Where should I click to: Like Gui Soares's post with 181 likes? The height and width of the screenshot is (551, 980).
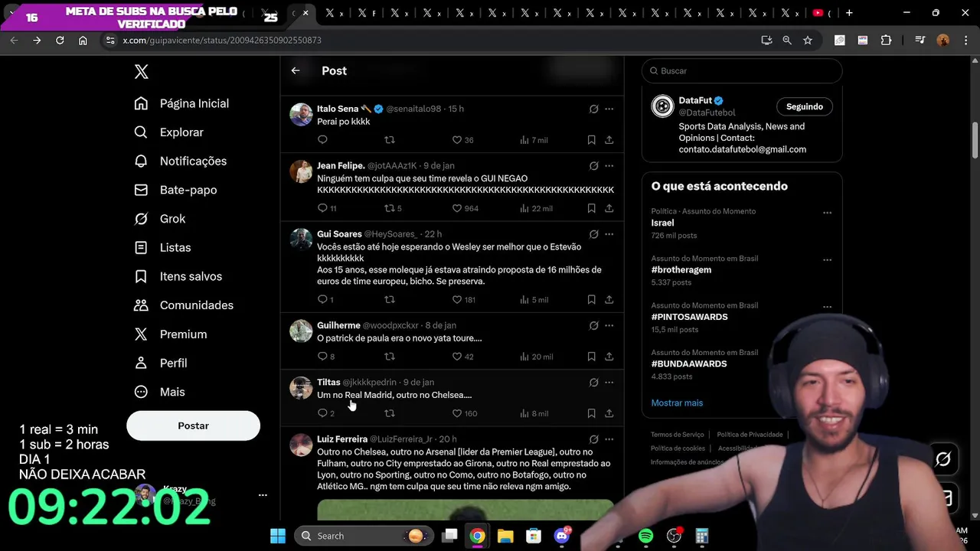[463, 300]
